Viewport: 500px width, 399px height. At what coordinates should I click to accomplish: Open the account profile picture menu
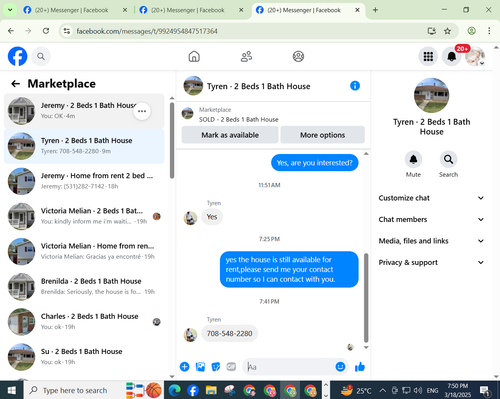475,56
